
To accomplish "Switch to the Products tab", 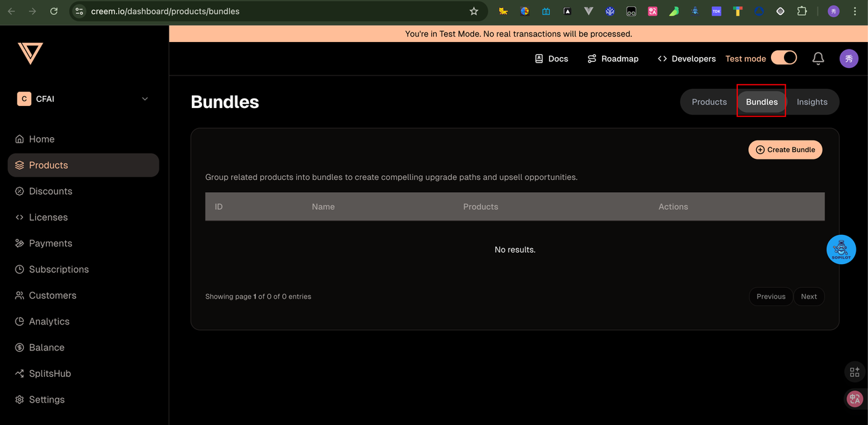I will click(709, 102).
